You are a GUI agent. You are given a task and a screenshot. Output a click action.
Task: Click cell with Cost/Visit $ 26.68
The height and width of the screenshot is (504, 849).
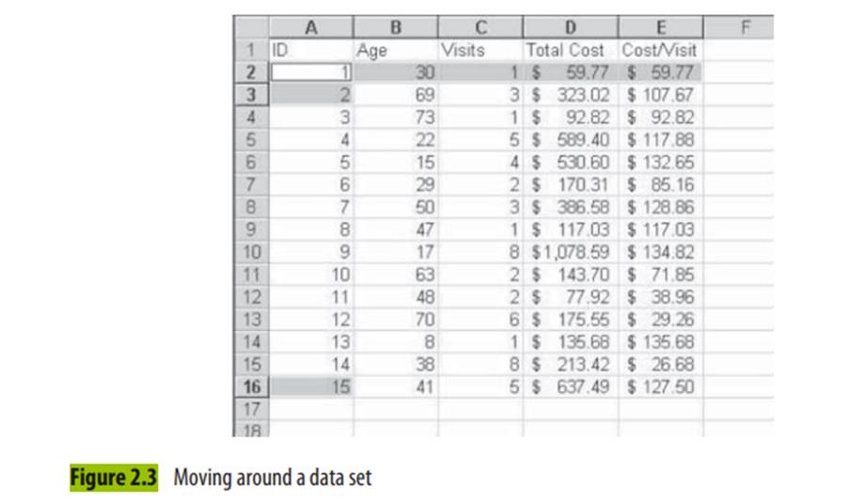pyautogui.click(x=659, y=364)
